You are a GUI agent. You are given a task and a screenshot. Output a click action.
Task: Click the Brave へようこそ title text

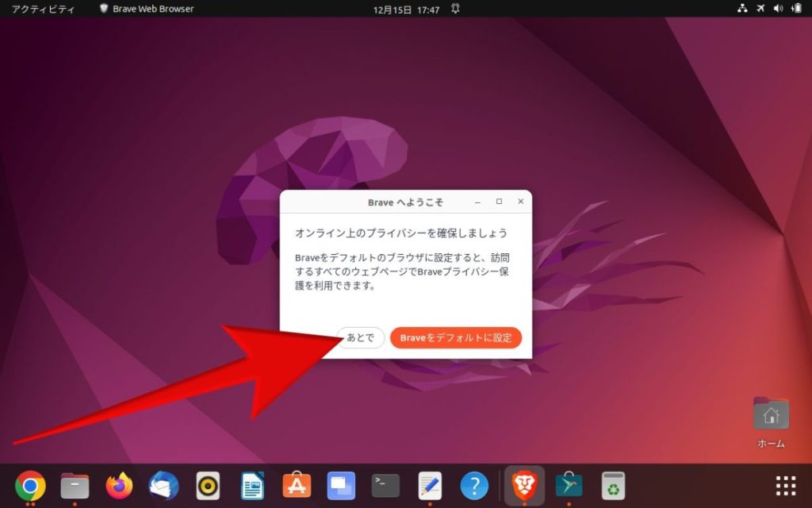tap(405, 202)
